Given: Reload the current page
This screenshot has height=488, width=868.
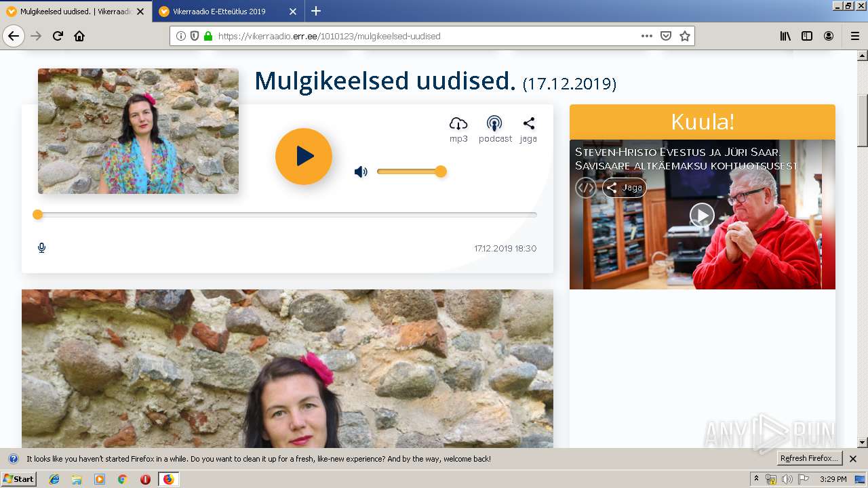Looking at the screenshot, I should tap(58, 37).
